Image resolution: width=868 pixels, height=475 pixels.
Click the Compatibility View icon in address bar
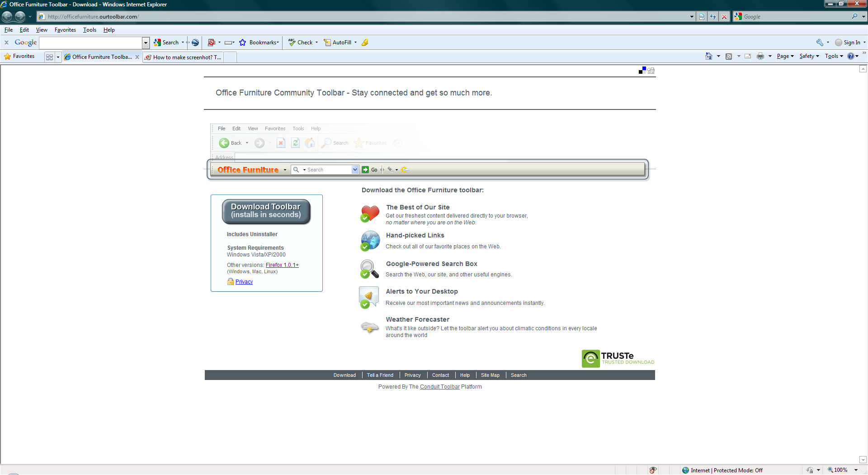702,17
